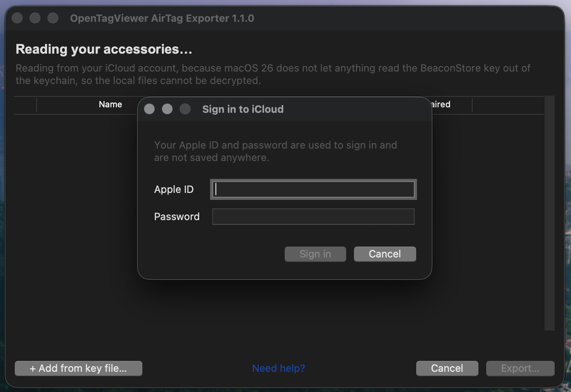Image resolution: width=571 pixels, height=392 pixels.
Task: Open the Need help? link
Action: pyautogui.click(x=278, y=368)
